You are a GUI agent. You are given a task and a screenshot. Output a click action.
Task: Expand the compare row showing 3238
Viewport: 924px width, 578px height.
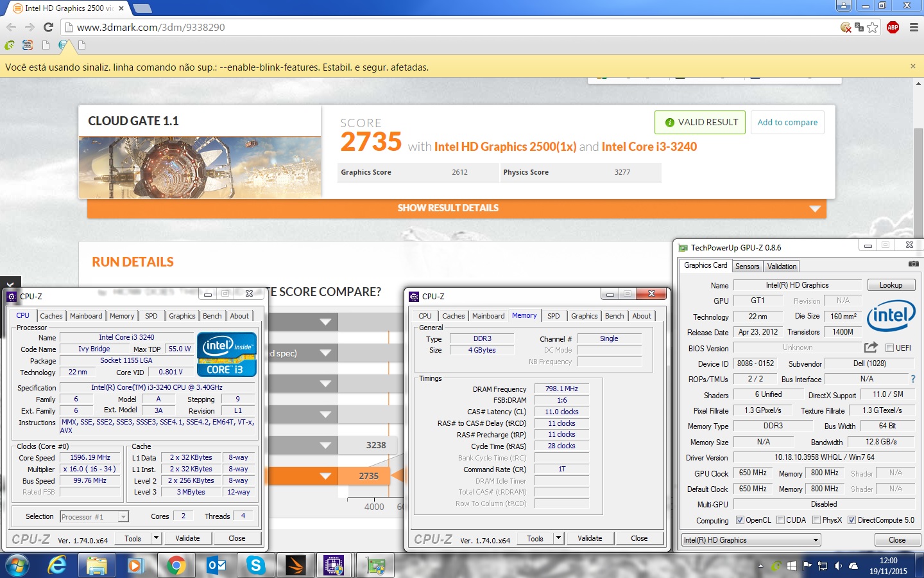[x=325, y=445]
